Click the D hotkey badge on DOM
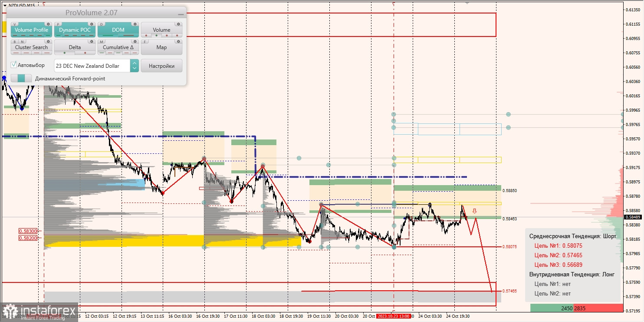 click(x=102, y=24)
